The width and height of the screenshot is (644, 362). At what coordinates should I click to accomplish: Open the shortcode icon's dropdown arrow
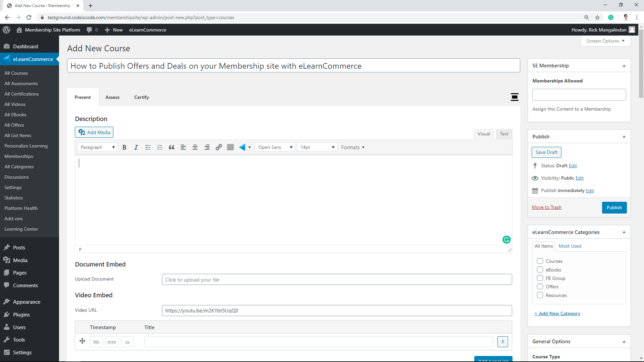(250, 147)
